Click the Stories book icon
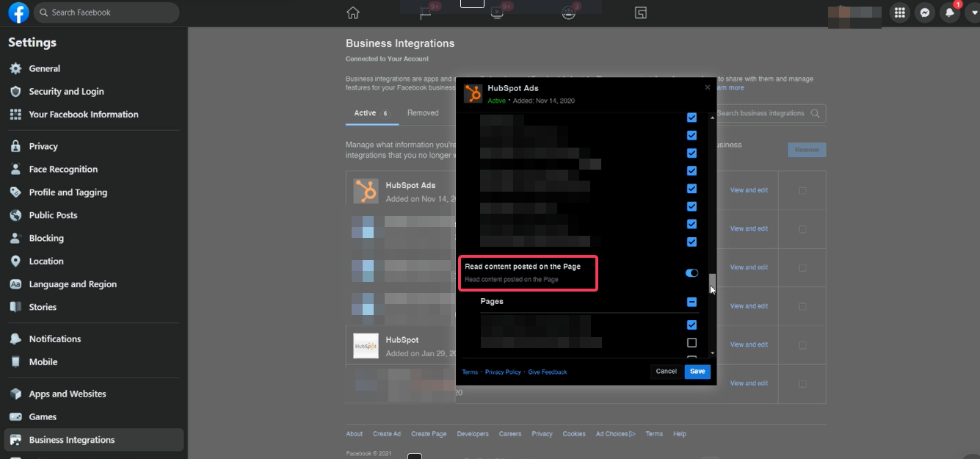The width and height of the screenshot is (980, 459). click(15, 307)
